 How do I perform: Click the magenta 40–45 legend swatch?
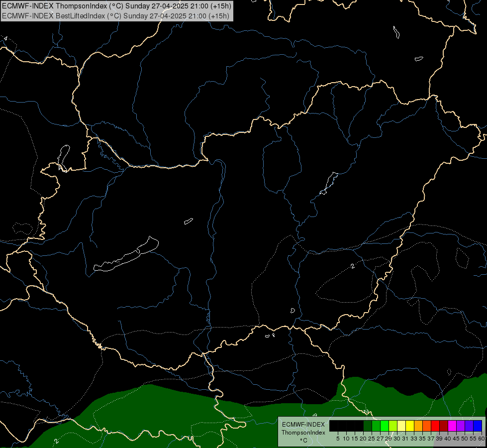point(452,426)
